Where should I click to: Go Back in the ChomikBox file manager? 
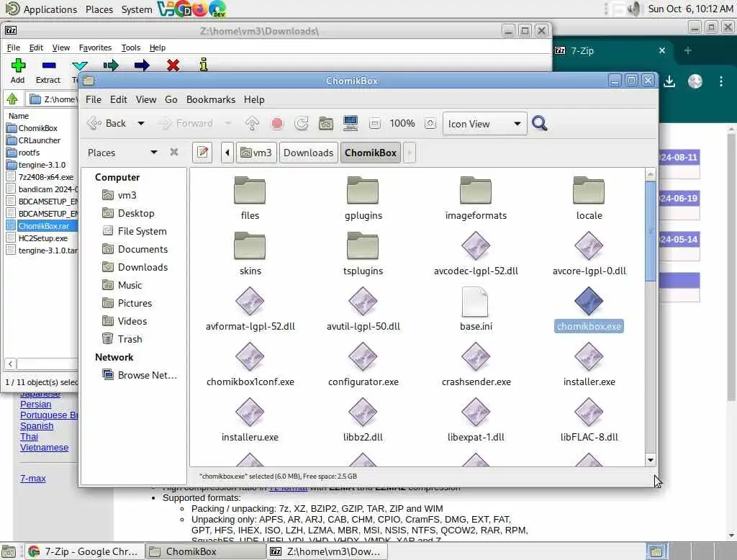[x=107, y=123]
